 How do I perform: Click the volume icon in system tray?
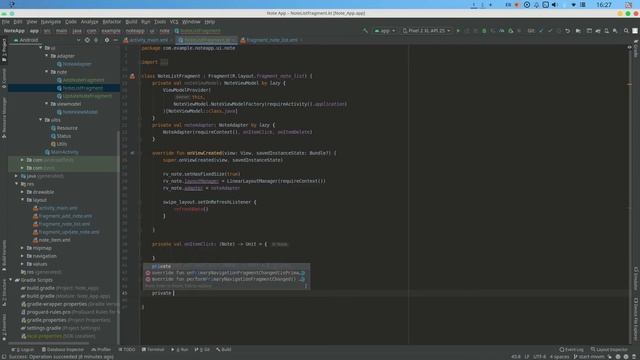554,5
